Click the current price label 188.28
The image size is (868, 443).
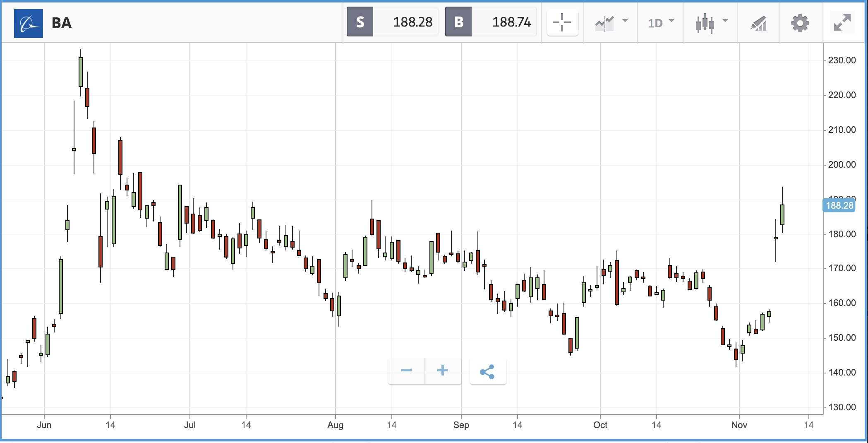click(x=839, y=205)
